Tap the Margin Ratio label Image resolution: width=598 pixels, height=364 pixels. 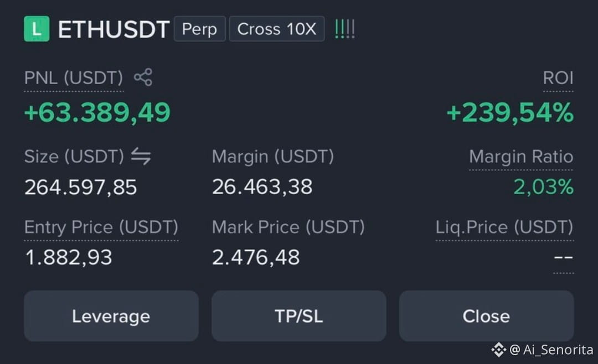(x=521, y=157)
